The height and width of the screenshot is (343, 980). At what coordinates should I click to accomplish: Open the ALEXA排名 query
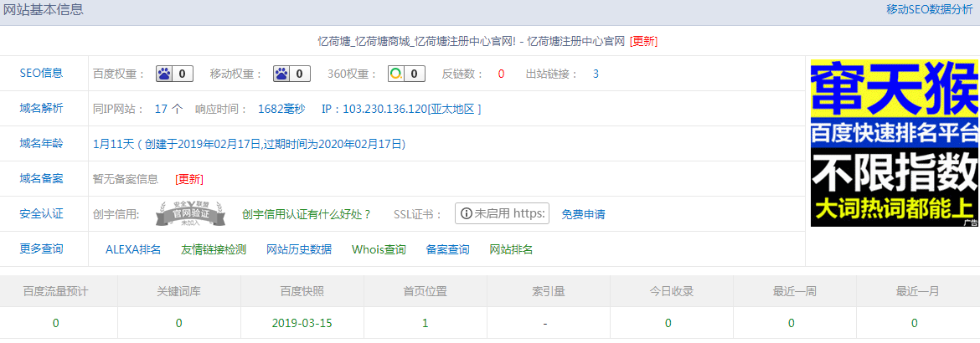click(x=133, y=249)
